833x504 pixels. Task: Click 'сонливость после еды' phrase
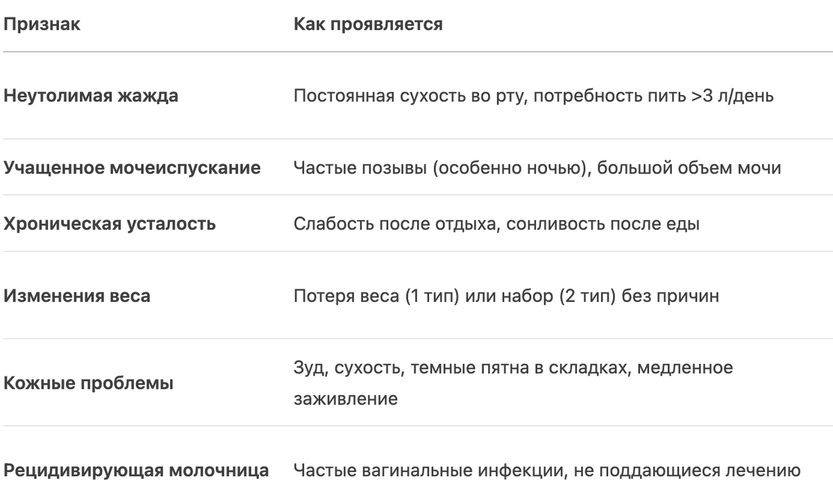coord(599,224)
